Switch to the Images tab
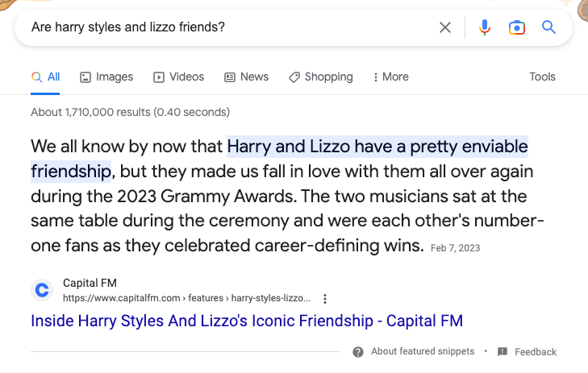 [106, 77]
